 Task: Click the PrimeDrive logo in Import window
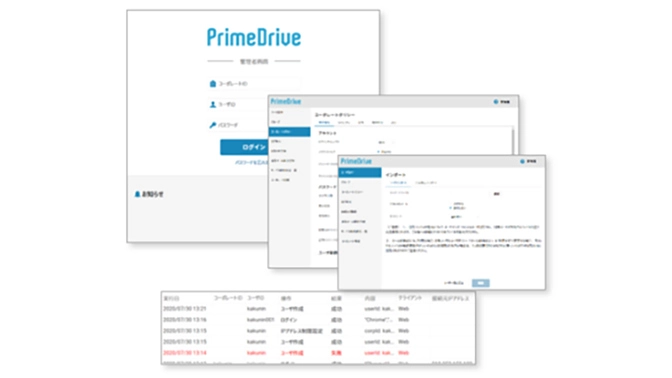click(356, 162)
